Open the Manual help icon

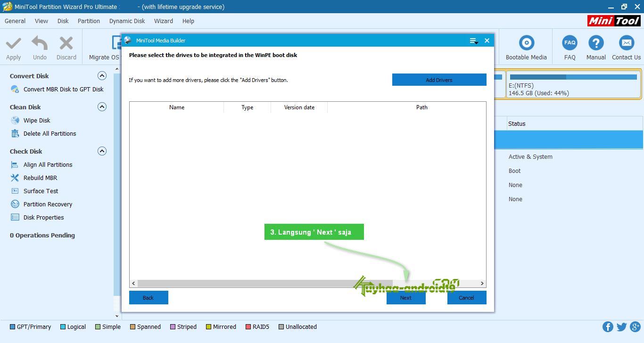point(596,43)
